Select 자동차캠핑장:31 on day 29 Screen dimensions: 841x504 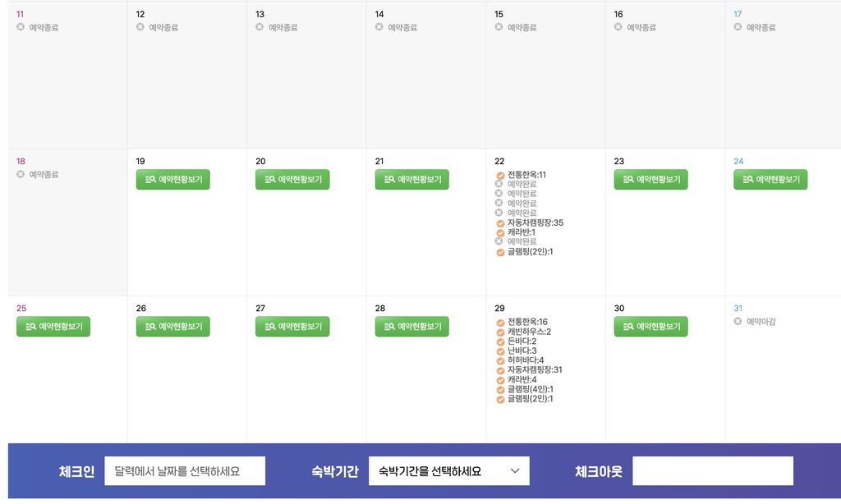point(535,370)
